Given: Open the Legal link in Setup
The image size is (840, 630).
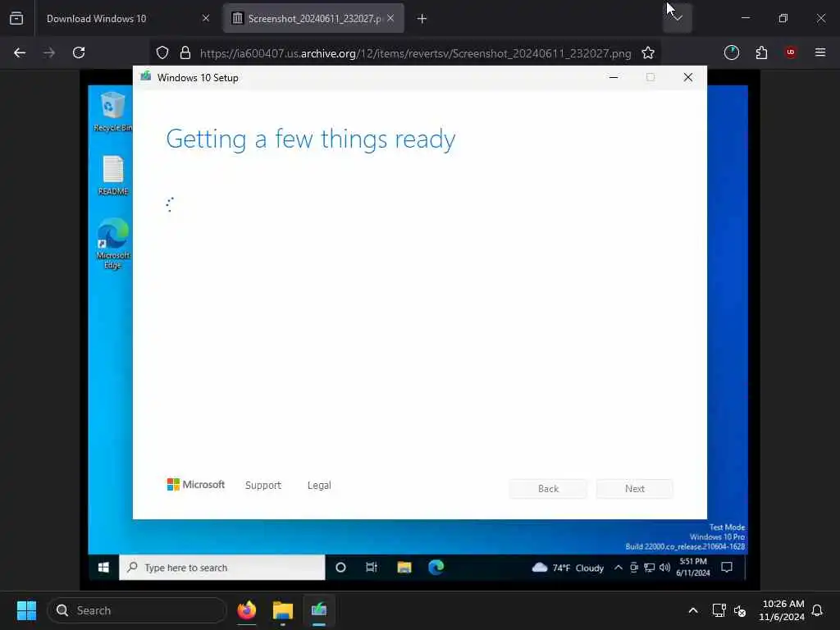Looking at the screenshot, I should pyautogui.click(x=319, y=485).
